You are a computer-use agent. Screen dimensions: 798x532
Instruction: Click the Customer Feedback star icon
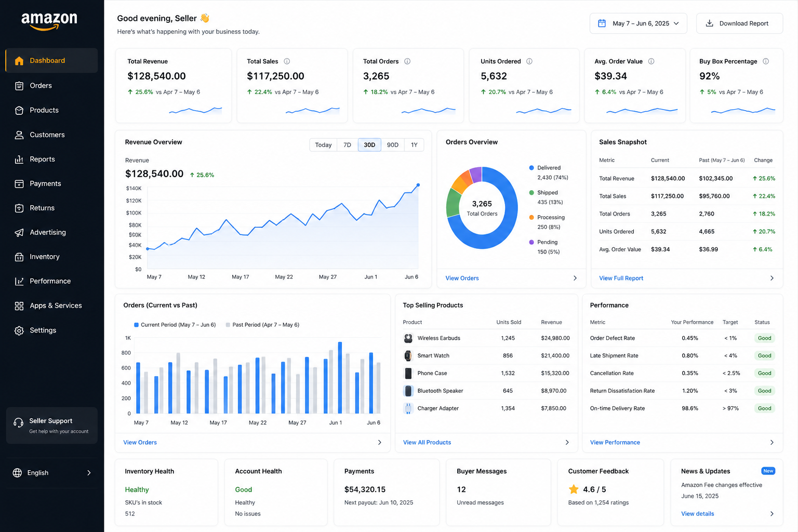click(574, 489)
